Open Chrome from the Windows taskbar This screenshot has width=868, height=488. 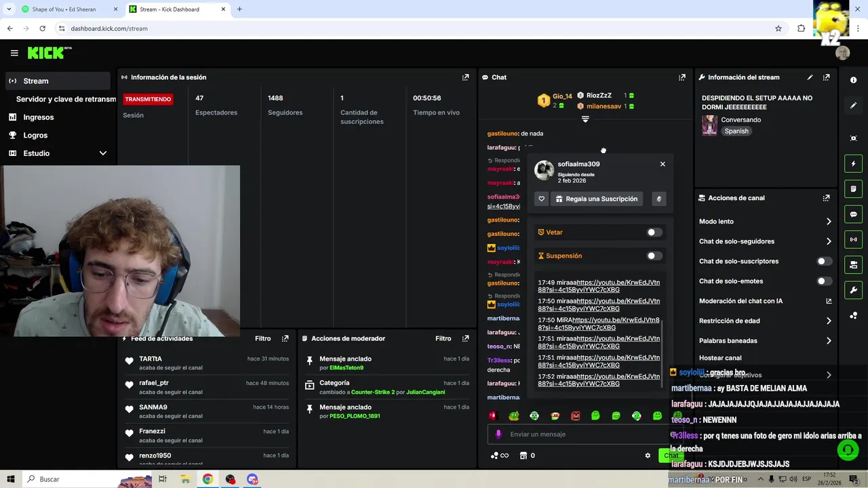(208, 479)
